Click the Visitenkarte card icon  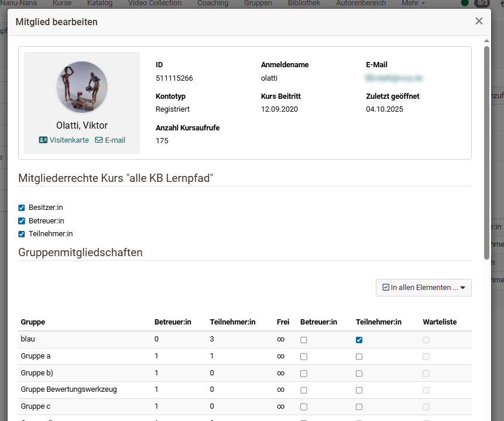pyautogui.click(x=43, y=140)
